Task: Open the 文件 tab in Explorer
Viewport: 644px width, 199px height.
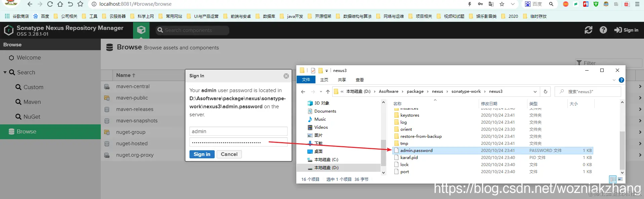Action: [306, 80]
